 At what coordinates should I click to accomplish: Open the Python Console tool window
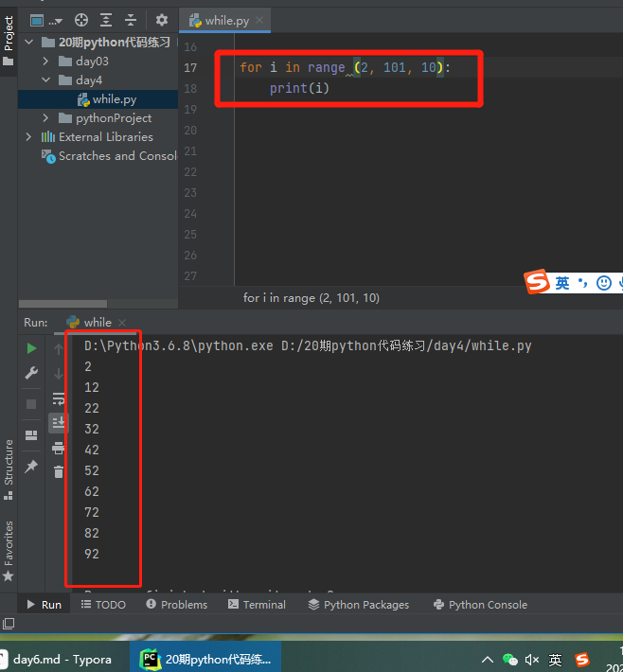[481, 605]
